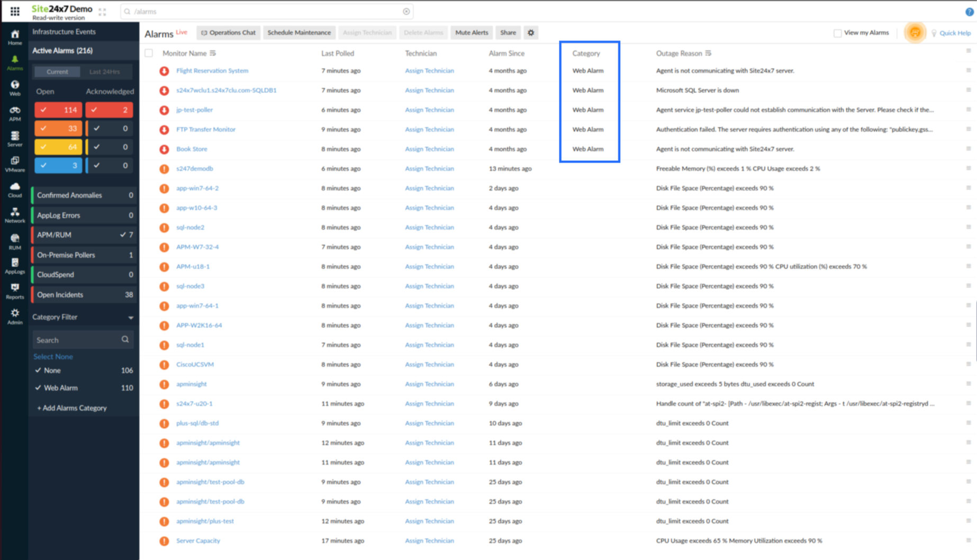The width and height of the screenshot is (977, 560).
Task: Toggle the select-all alarms checkbox
Action: coord(149,53)
